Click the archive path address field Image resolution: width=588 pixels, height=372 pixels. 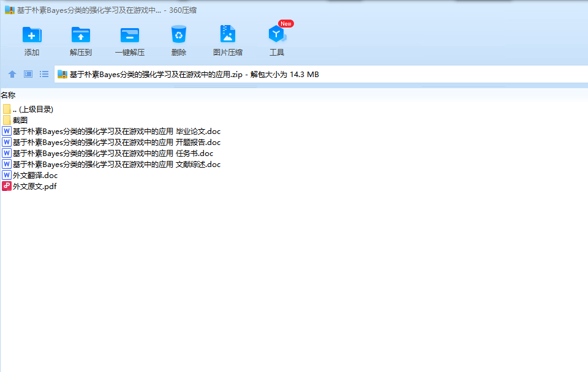click(321, 74)
